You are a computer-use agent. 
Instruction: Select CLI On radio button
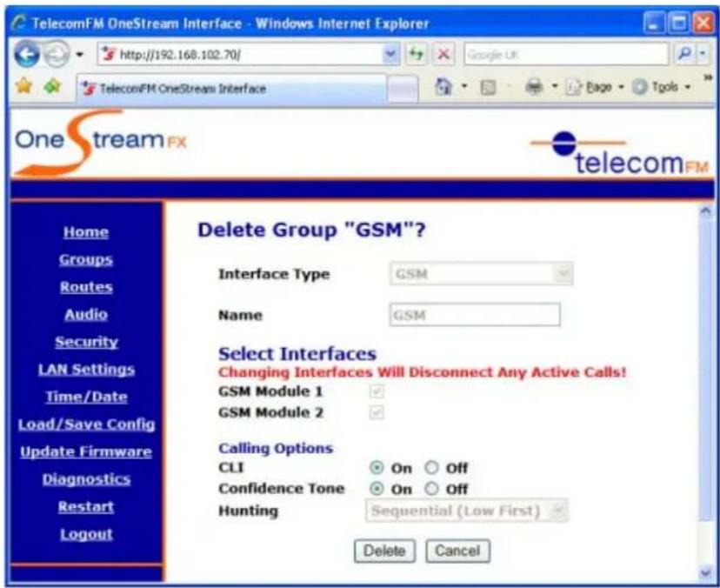pyautogui.click(x=377, y=468)
